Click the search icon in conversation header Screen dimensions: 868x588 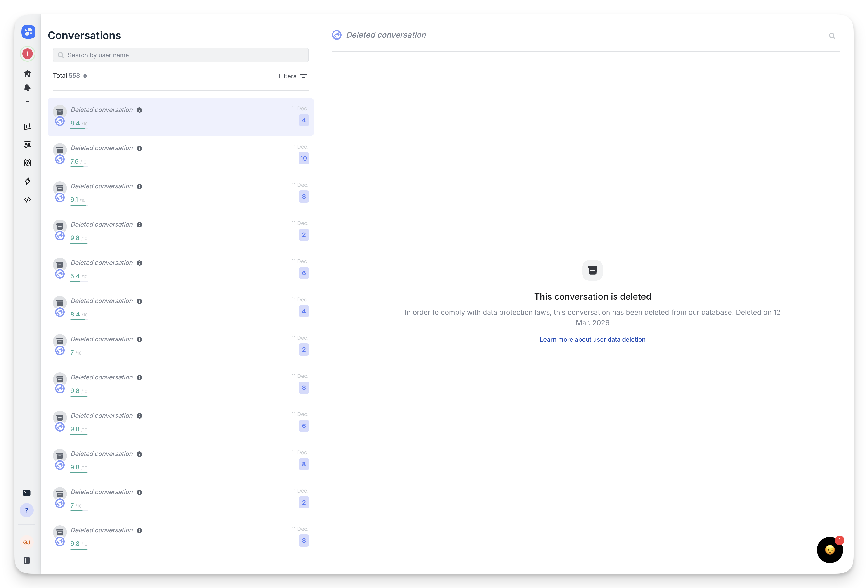(832, 36)
